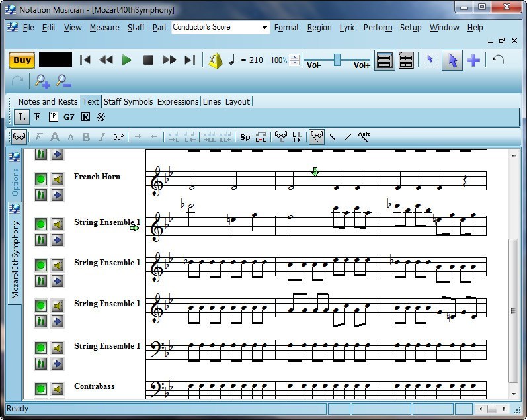Screen dimensions: 527x420
Task: Activate the arrow pointer select mode
Action: pos(452,61)
